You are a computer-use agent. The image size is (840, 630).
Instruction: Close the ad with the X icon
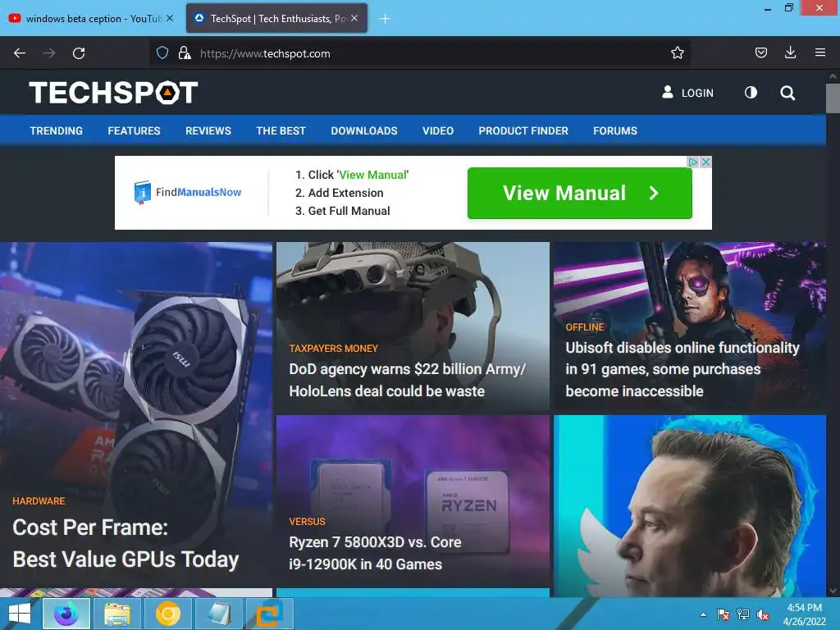coord(706,162)
